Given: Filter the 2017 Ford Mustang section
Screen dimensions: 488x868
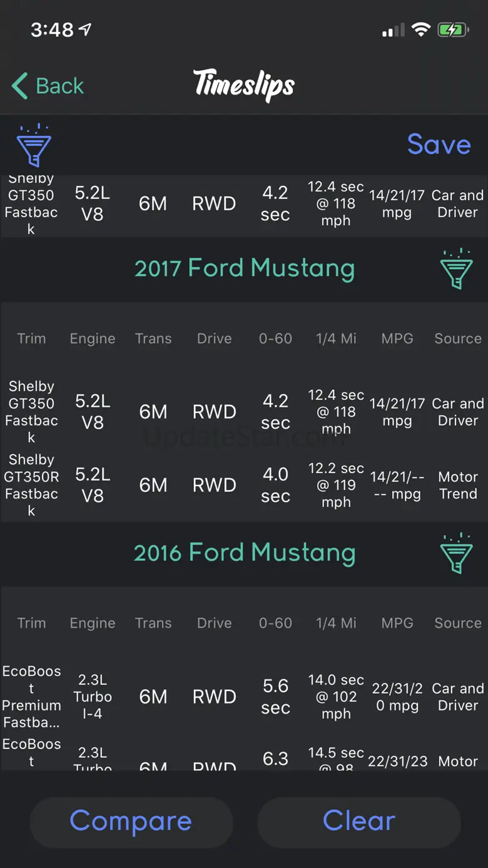Looking at the screenshot, I should click(x=456, y=269).
